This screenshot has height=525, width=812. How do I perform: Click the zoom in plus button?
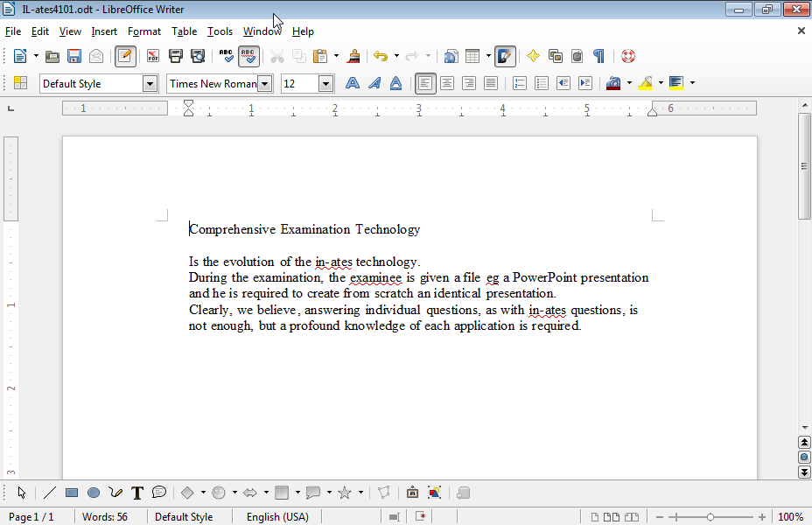(762, 517)
